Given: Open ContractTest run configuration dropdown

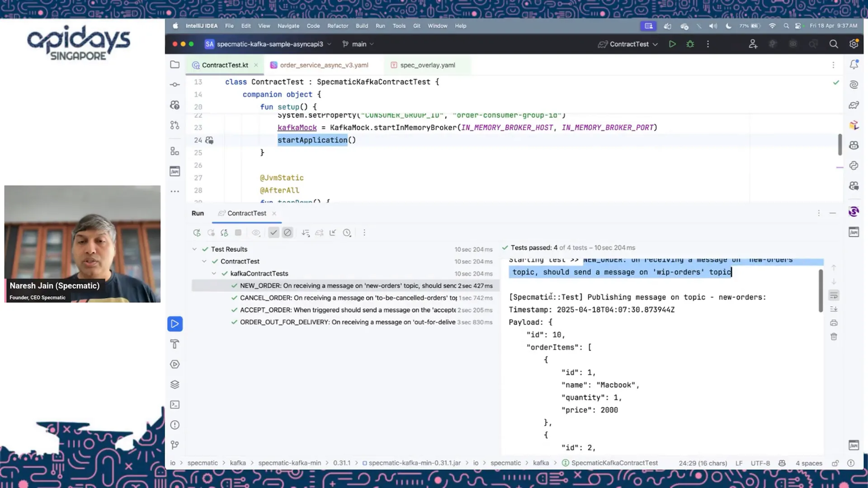Looking at the screenshot, I should (x=628, y=44).
